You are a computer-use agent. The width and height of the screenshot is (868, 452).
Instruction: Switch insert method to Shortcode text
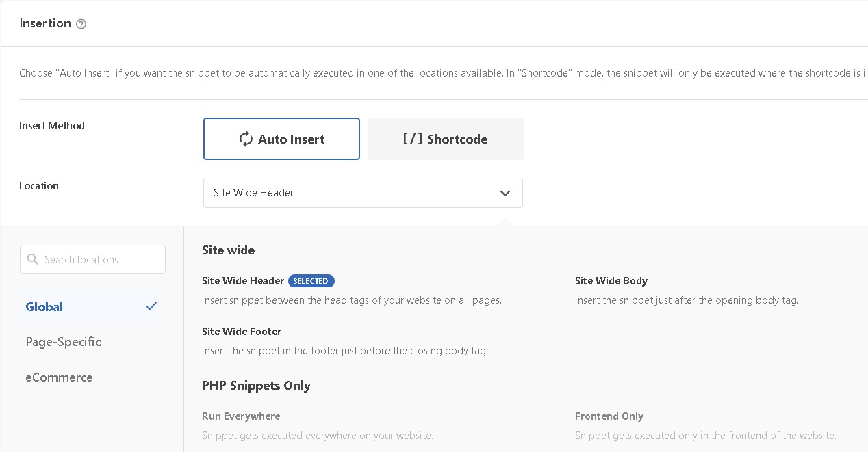(x=457, y=139)
